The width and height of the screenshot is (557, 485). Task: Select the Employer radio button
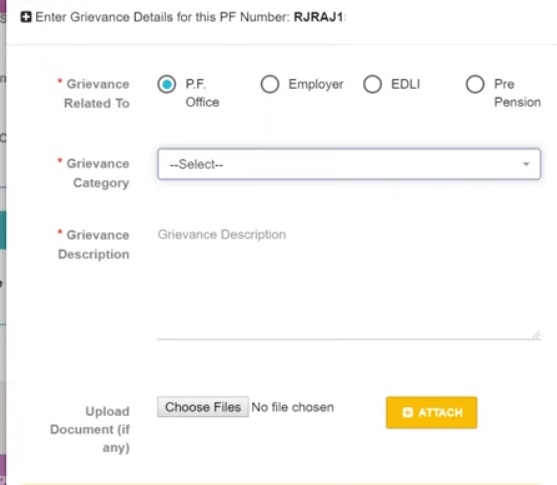270,85
